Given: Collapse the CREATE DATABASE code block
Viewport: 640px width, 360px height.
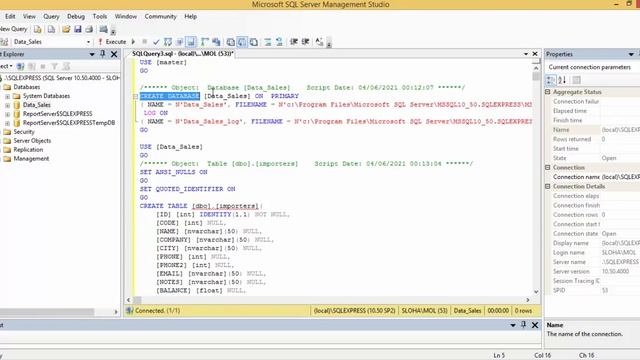Looking at the screenshot, I should tap(136, 96).
